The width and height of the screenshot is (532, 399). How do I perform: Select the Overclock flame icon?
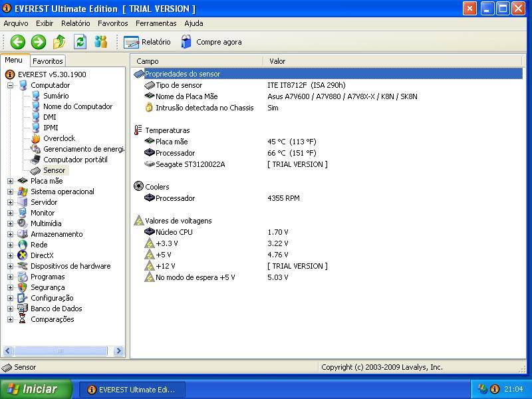coord(36,138)
